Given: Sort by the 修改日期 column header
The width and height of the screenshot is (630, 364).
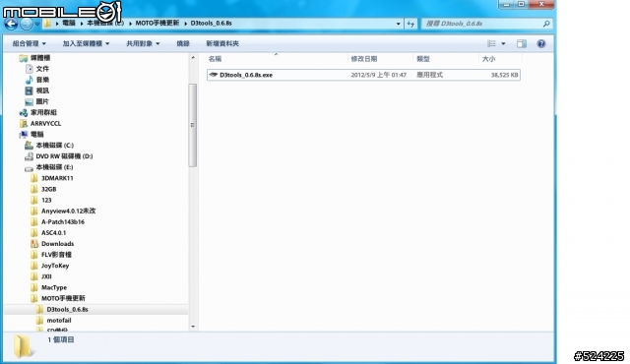Looking at the screenshot, I should [364, 59].
